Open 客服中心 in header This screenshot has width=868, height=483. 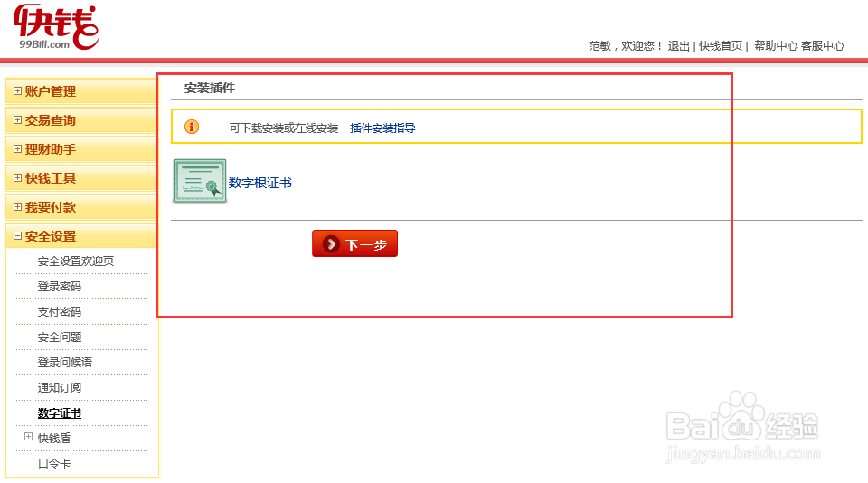click(823, 46)
